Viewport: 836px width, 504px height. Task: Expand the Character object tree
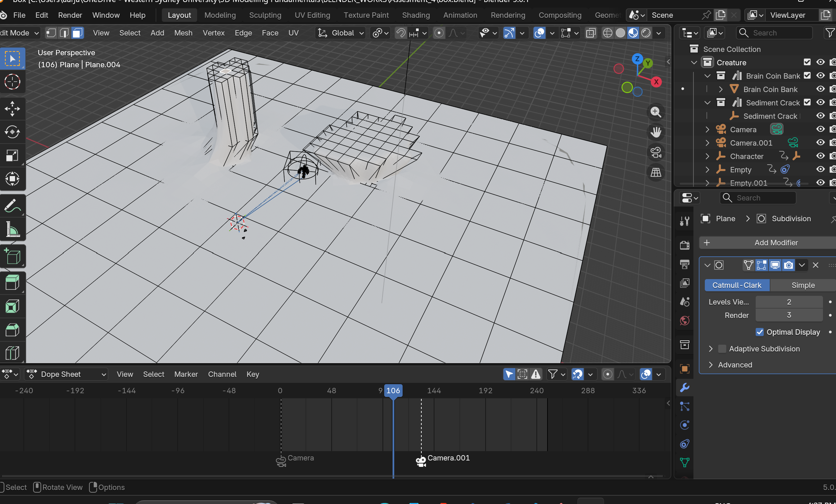707,156
